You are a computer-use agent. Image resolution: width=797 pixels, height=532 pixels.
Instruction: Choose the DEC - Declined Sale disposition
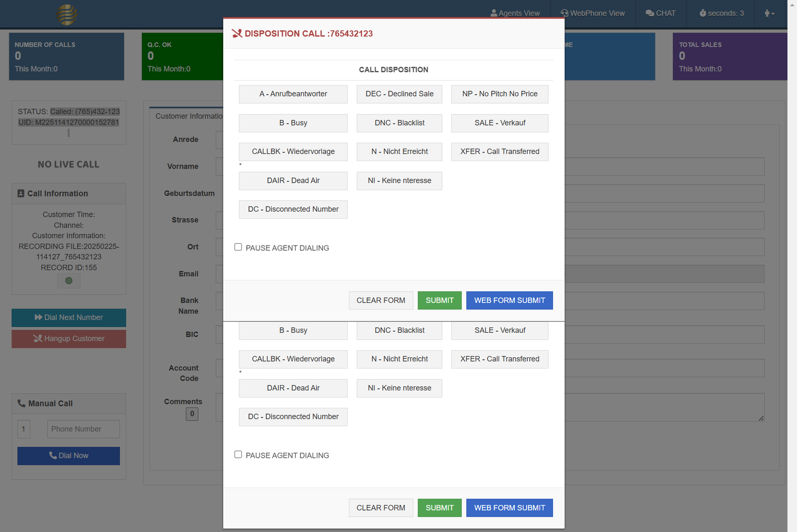click(x=399, y=94)
